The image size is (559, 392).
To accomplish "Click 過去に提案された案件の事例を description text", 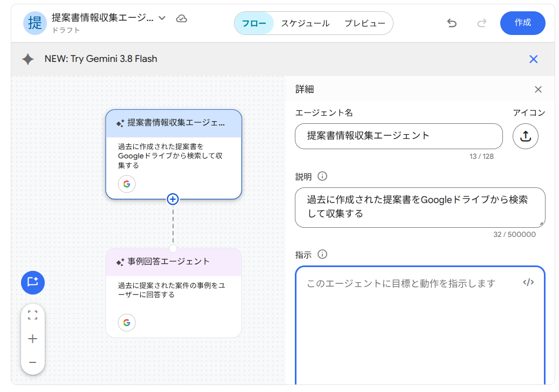I will [x=171, y=290].
